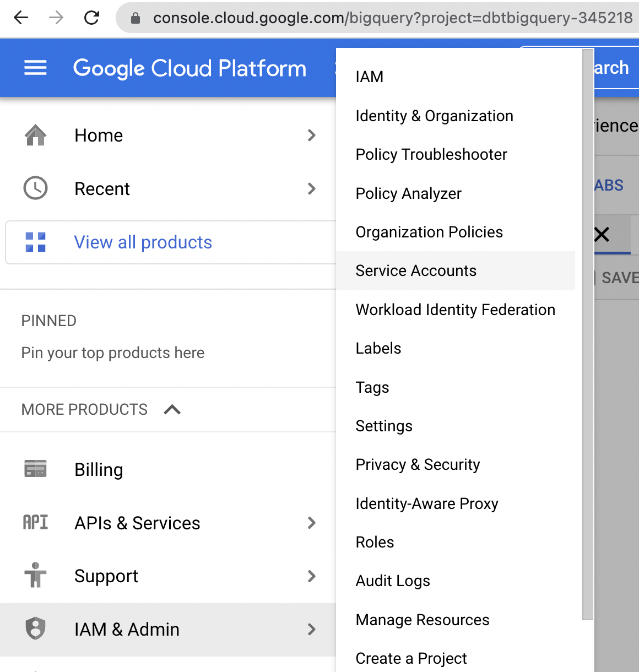Click the 'Pin your top products here' text
This screenshot has height=672, width=639.
pyautogui.click(x=113, y=353)
